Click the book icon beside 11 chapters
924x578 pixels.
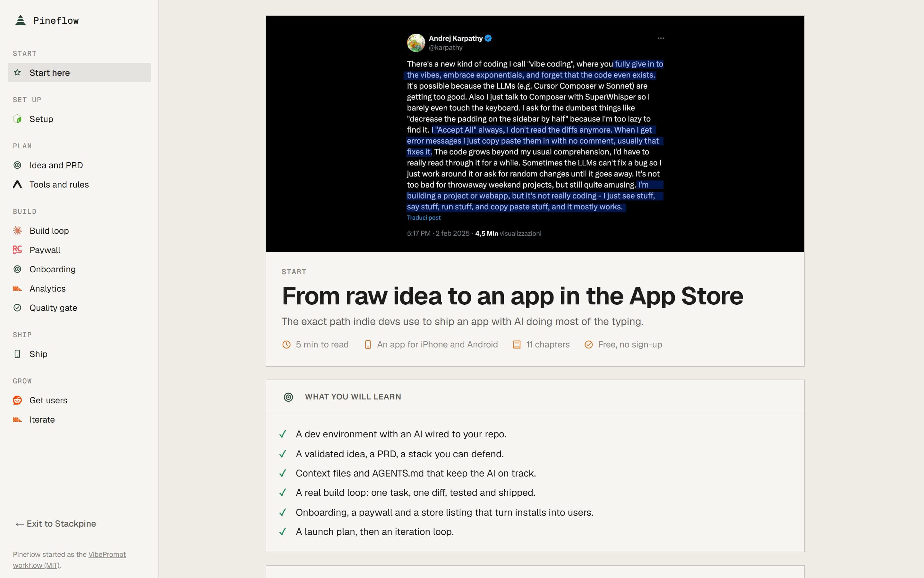pos(517,345)
